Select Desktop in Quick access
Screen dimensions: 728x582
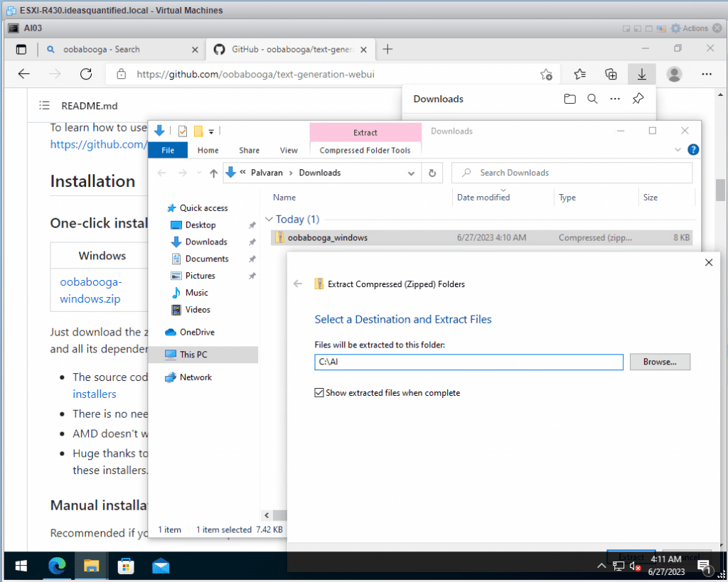(x=200, y=225)
